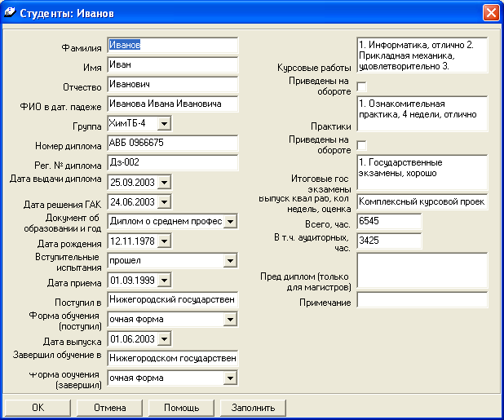Click the Практики text area
Image resolution: width=504 pixels, height=420 pixels.
coord(422,113)
